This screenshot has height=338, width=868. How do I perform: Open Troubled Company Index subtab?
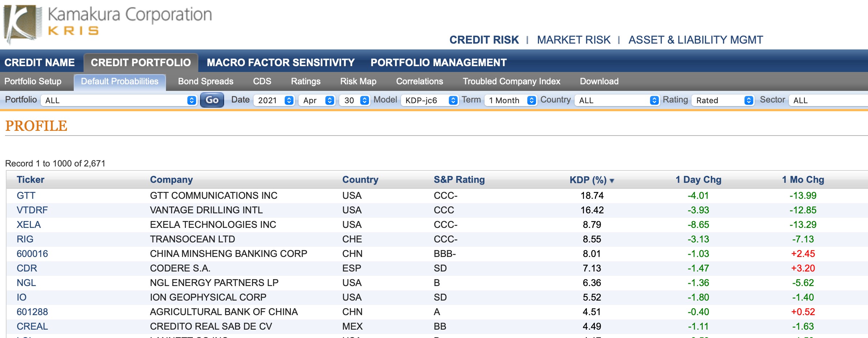511,81
